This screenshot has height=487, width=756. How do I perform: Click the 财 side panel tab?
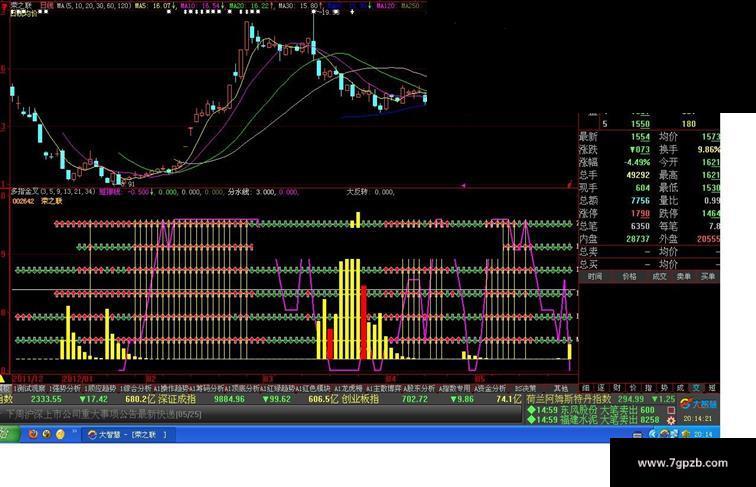[x=617, y=388]
